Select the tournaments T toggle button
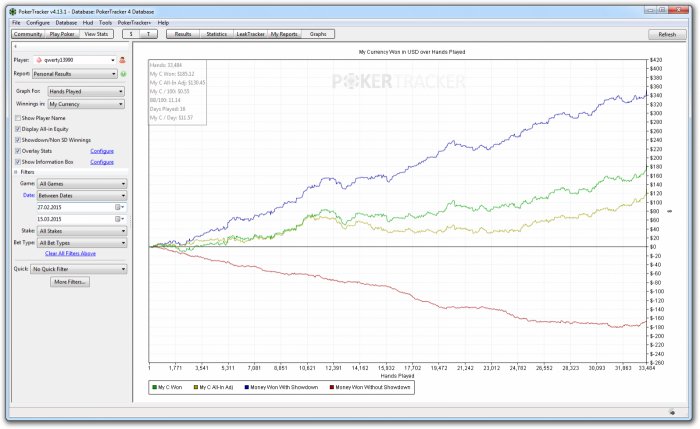Viewport: 700px width, 429px height. (x=148, y=34)
